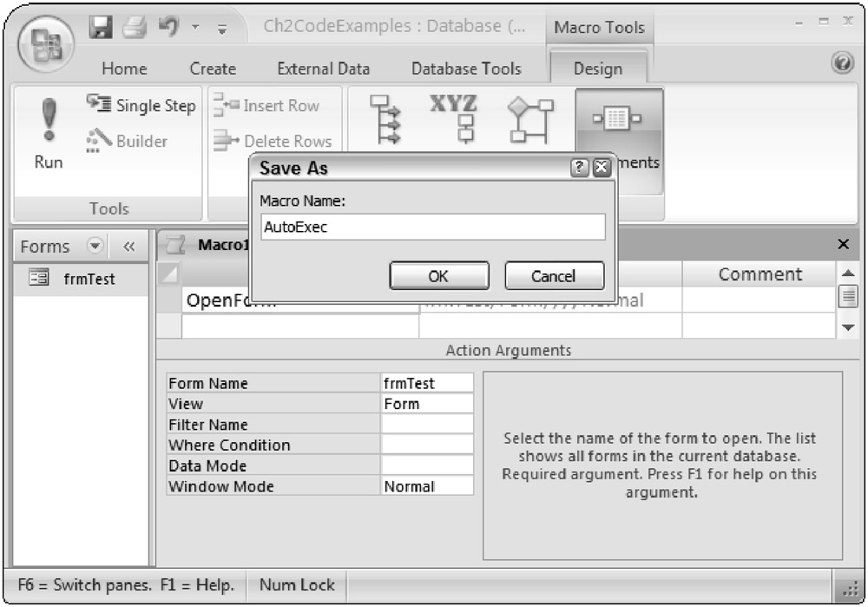The height and width of the screenshot is (607, 868).
Task: Open the External Data ribbon tab
Action: click(x=323, y=69)
